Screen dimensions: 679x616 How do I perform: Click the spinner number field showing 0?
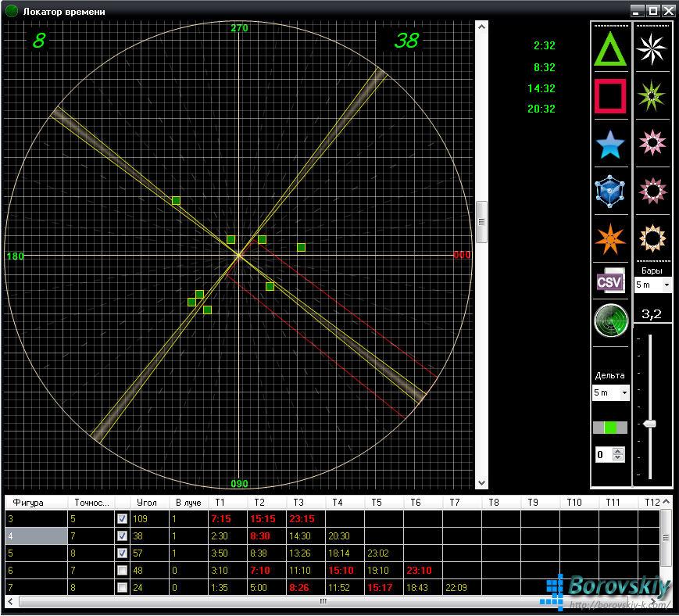coord(604,454)
